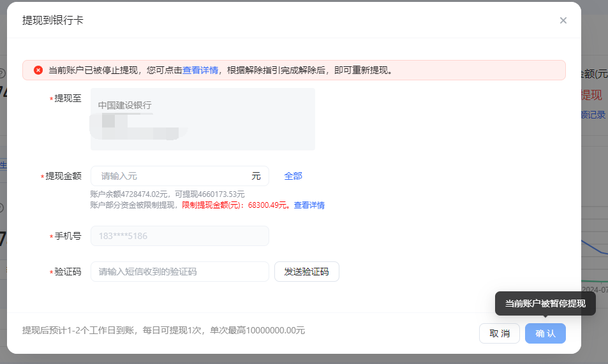
Task: Select the 中国建设银行 bank card box
Action: coord(203,119)
